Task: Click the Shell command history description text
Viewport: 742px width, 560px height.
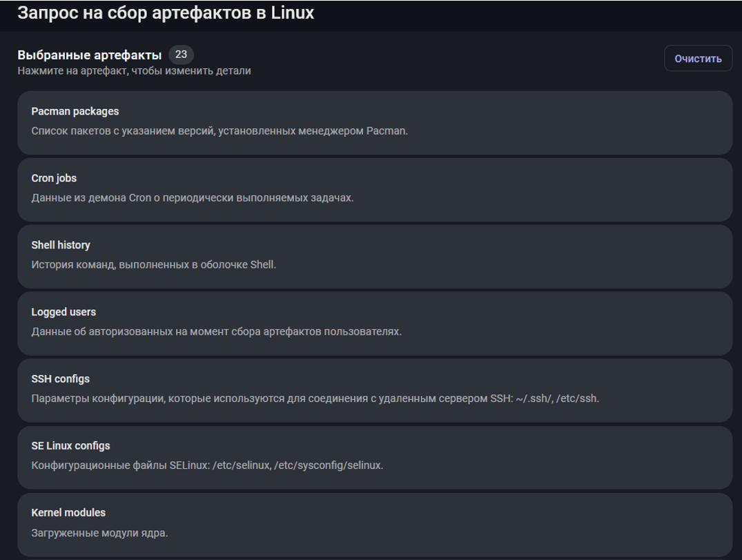Action: tap(153, 264)
